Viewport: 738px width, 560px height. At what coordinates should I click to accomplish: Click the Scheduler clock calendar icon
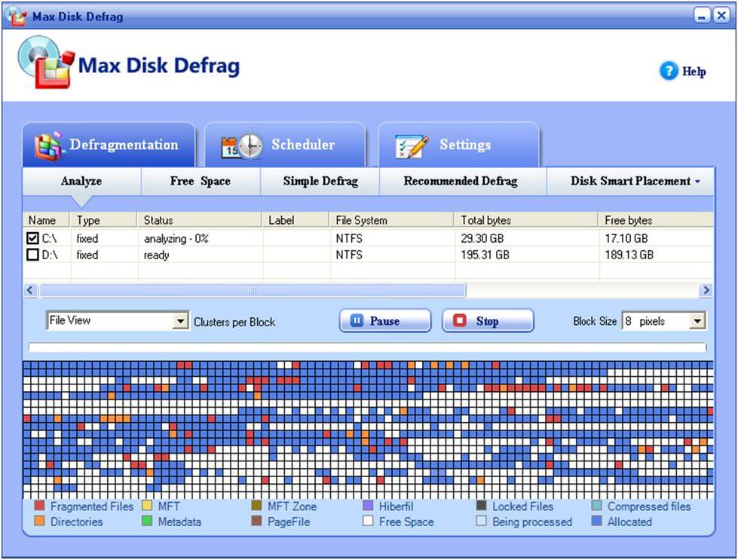tap(241, 146)
